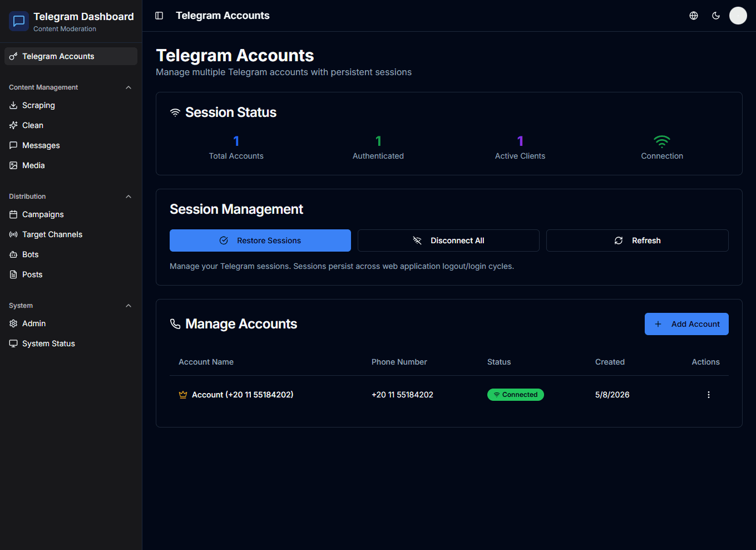Image resolution: width=756 pixels, height=550 pixels.
Task: Click the Total Accounts count
Action: [x=236, y=141]
